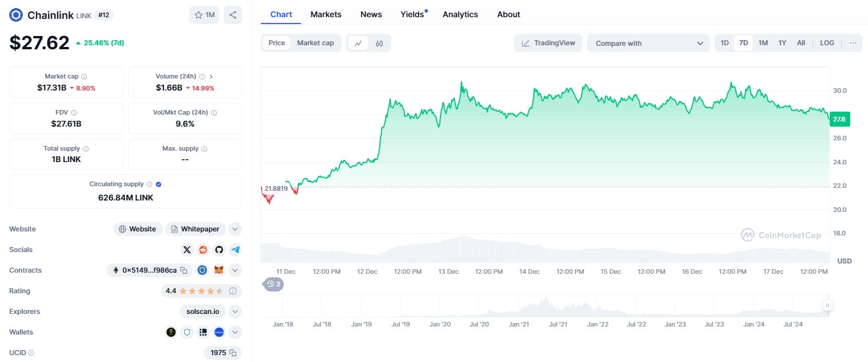868x362 pixels.
Task: Add Chainlink to watchlist with the star button
Action: pyautogui.click(x=204, y=15)
